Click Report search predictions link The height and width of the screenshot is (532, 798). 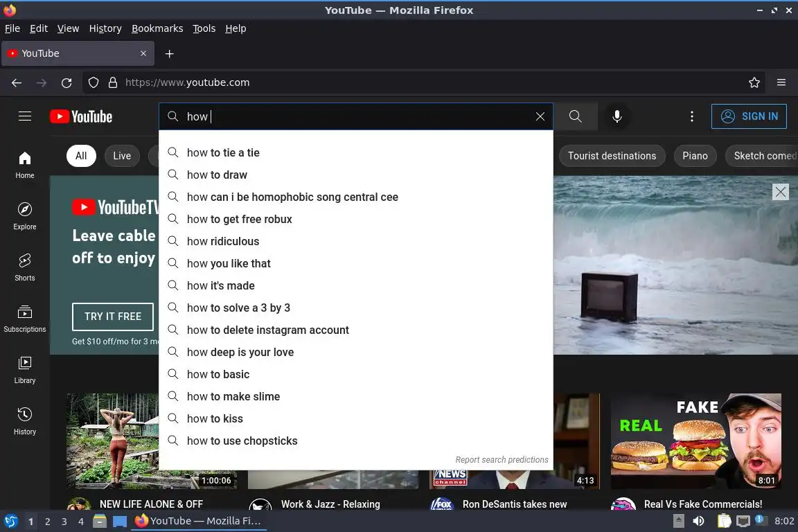tap(502, 460)
